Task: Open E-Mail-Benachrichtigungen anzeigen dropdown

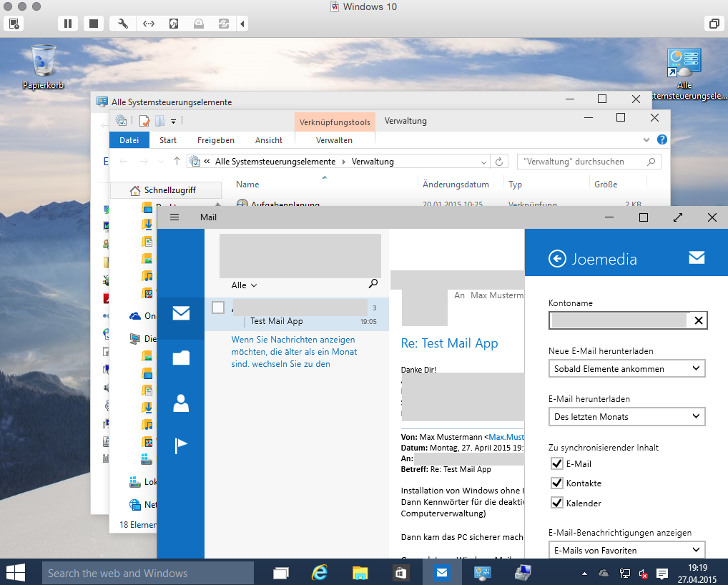Action: click(626, 550)
